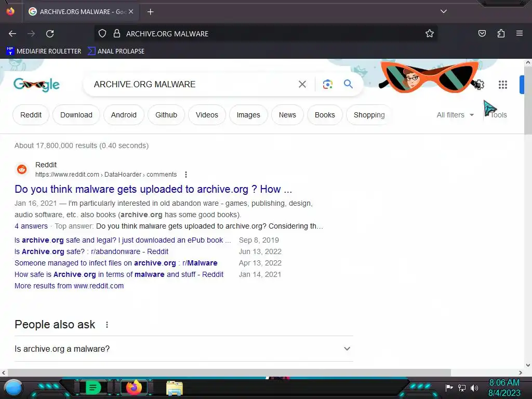Open 'Do you think malware gets uploaded' result

[153, 189]
